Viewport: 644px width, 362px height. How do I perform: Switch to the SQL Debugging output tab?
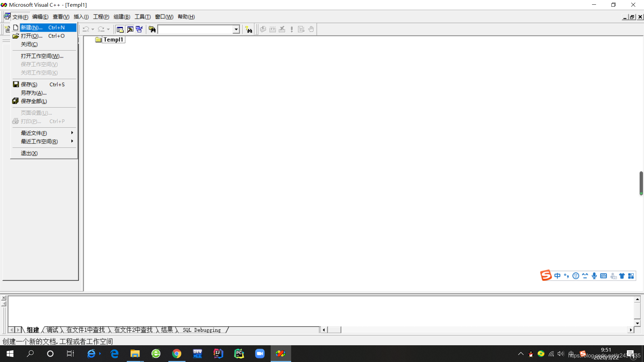(x=202, y=330)
